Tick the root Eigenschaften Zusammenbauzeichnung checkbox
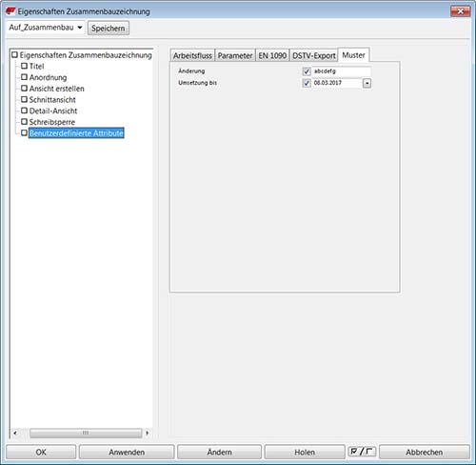Image resolution: width=476 pixels, height=465 pixels. [x=14, y=55]
